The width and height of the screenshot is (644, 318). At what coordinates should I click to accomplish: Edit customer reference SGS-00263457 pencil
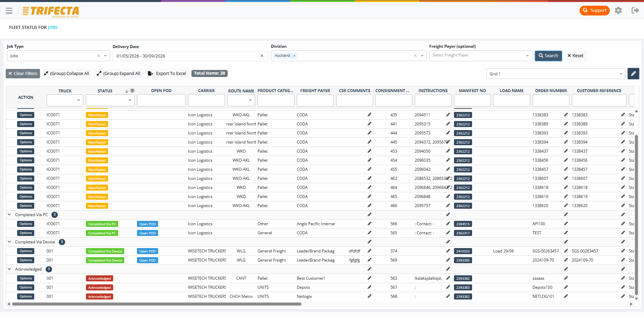pyautogui.click(x=623, y=251)
